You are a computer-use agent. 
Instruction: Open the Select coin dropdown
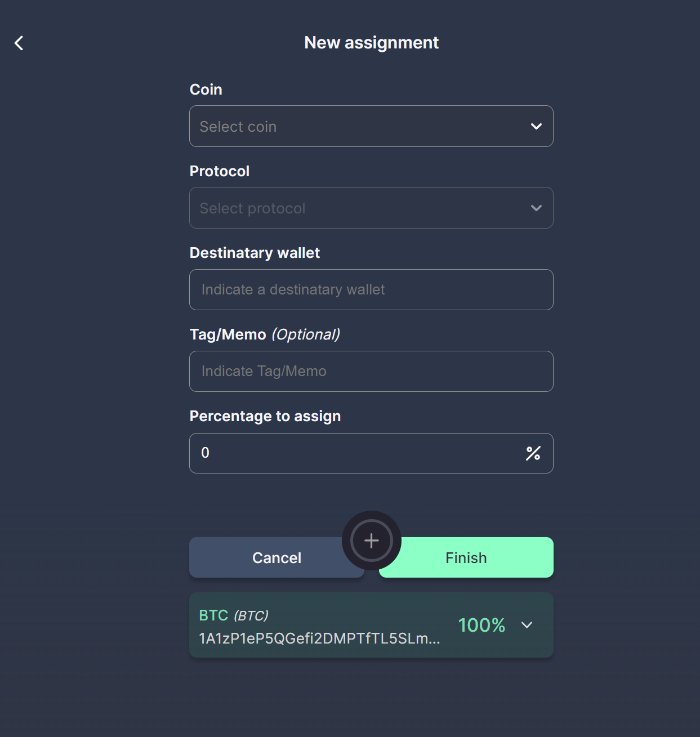371,126
